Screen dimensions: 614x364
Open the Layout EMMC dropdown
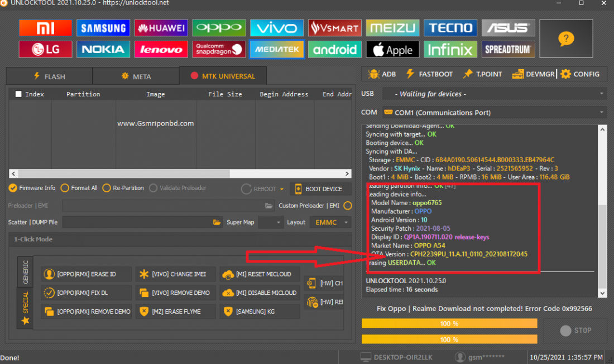[330, 222]
